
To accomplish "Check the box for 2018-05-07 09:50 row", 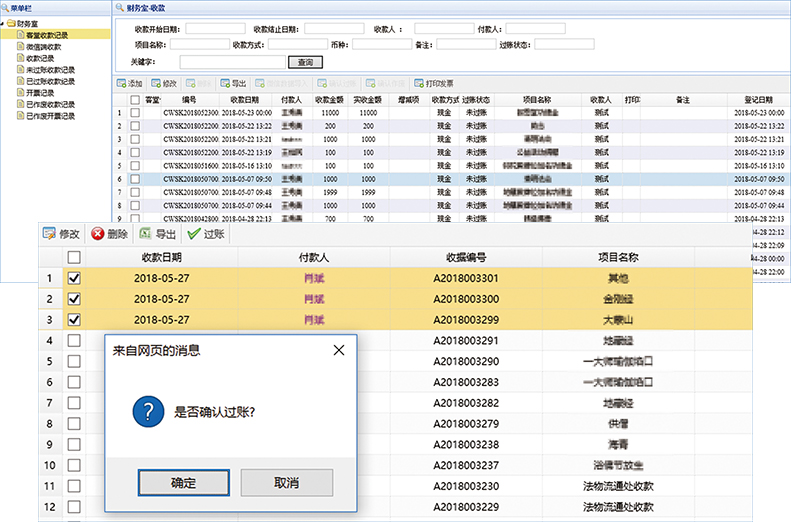I will pos(135,179).
